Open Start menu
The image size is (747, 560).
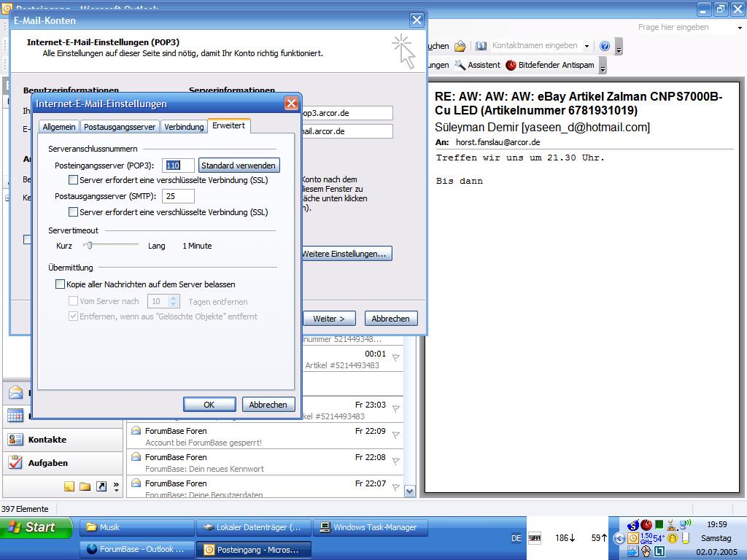point(36,527)
